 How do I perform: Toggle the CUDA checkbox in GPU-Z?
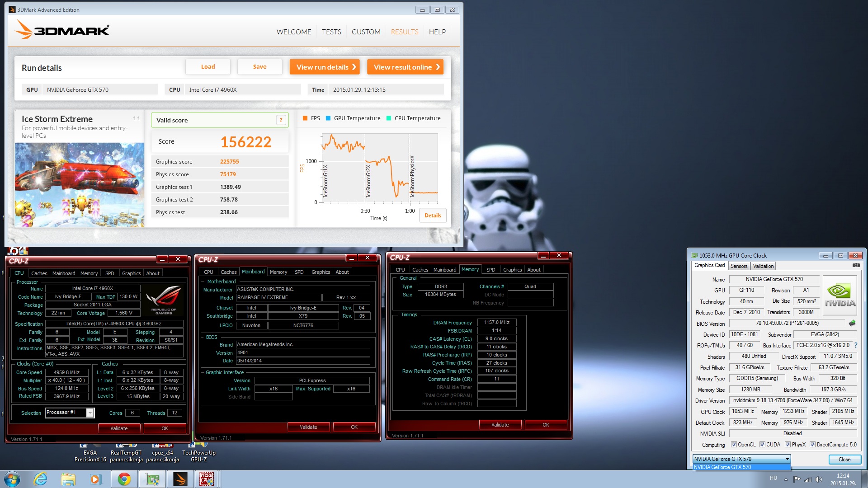tap(762, 445)
